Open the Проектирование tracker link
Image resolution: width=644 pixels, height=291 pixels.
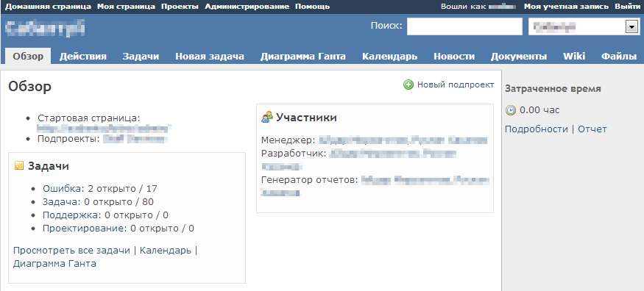[84, 229]
